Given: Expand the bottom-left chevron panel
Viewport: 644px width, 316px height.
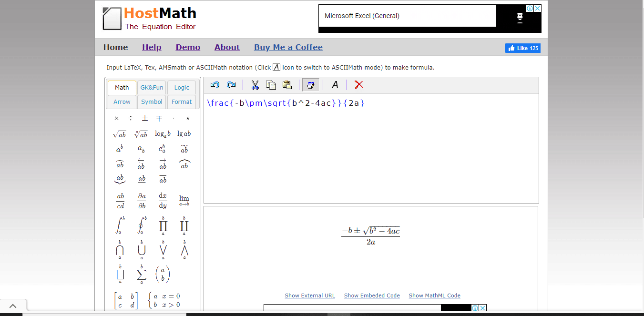Looking at the screenshot, I should (13, 306).
